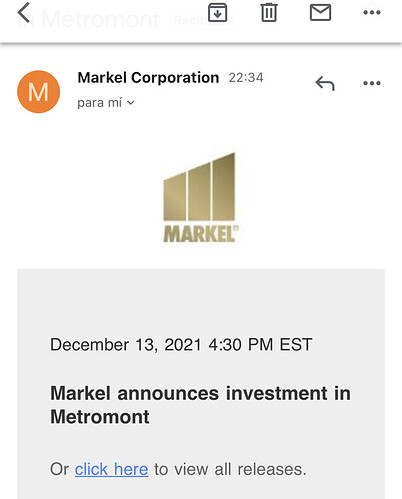
Task: Open the message-level three-dot options
Action: [372, 83]
